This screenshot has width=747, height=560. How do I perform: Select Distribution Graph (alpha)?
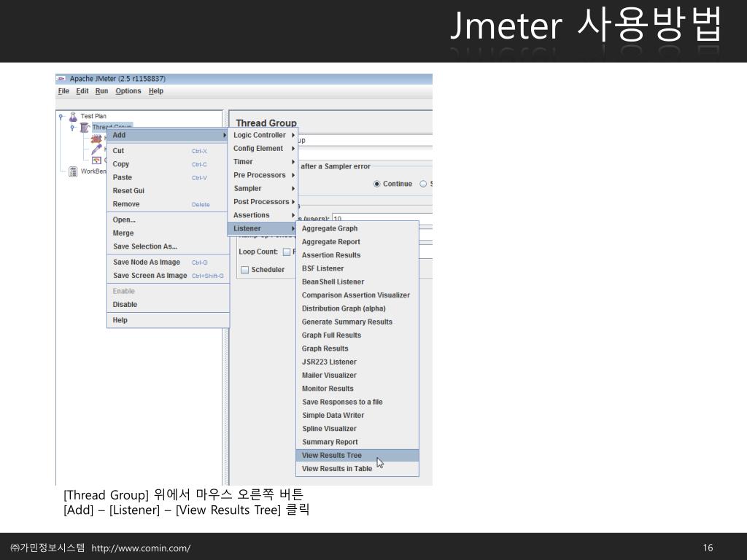pos(357,308)
